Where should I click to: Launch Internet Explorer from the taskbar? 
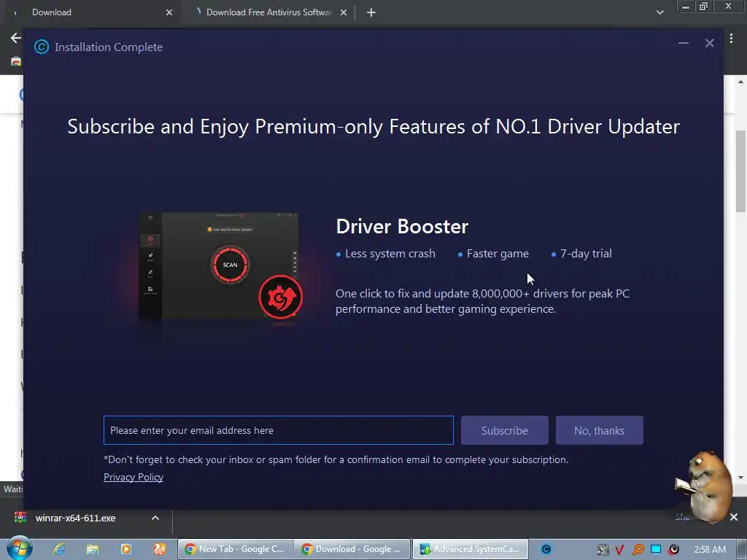59,549
